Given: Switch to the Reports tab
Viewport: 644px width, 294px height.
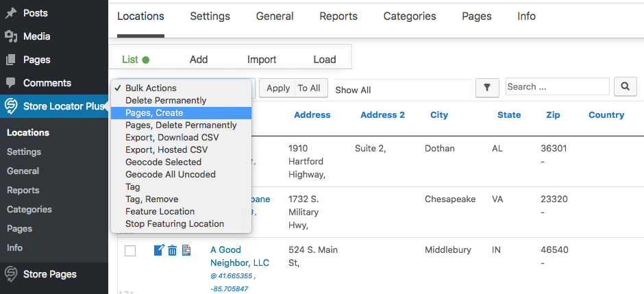Looking at the screenshot, I should [338, 16].
